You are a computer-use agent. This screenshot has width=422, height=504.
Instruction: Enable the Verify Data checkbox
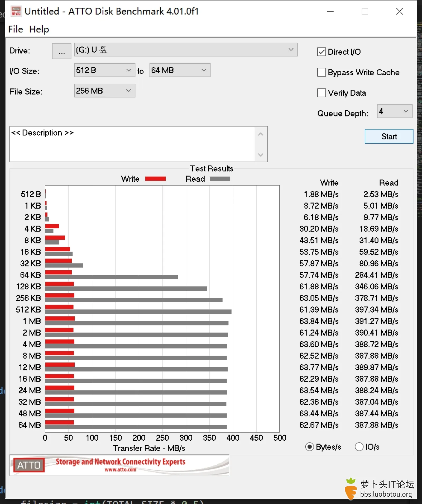(322, 93)
